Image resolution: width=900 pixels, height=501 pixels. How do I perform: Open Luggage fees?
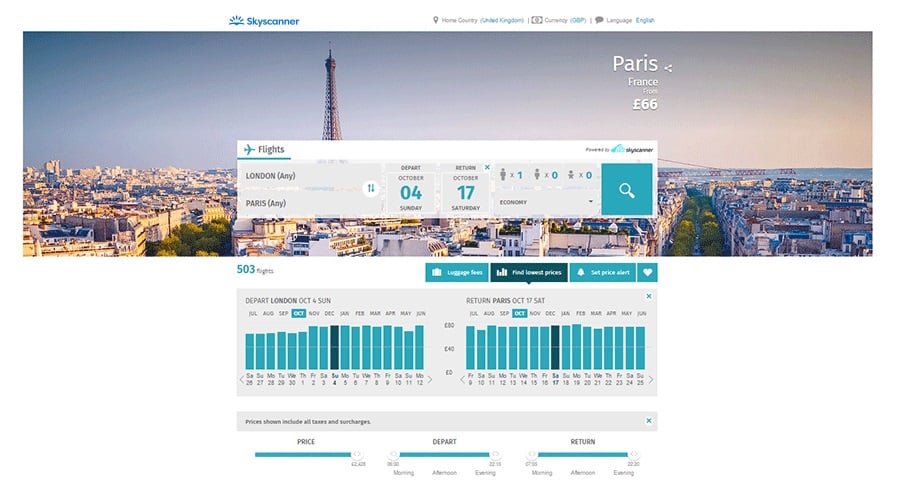pos(456,272)
